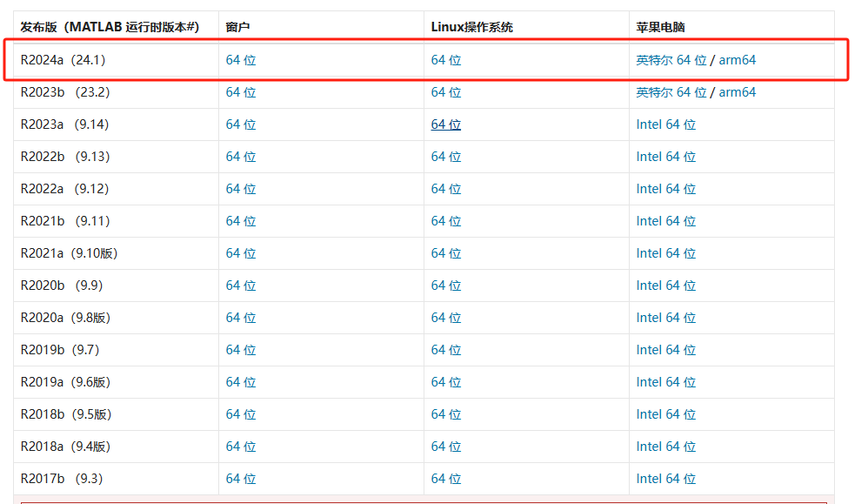Download R2020a Linux 64-bit runtime
The height and width of the screenshot is (504, 868).
pyautogui.click(x=446, y=318)
